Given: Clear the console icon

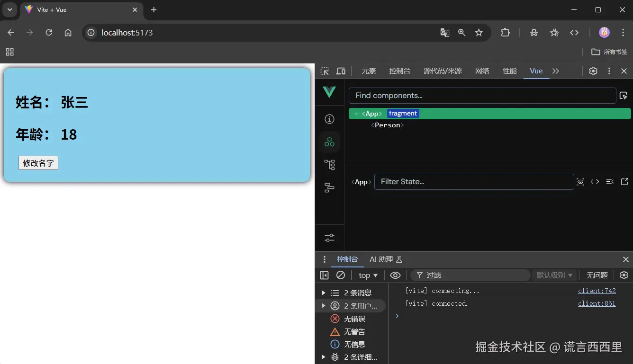Looking at the screenshot, I should 341,275.
